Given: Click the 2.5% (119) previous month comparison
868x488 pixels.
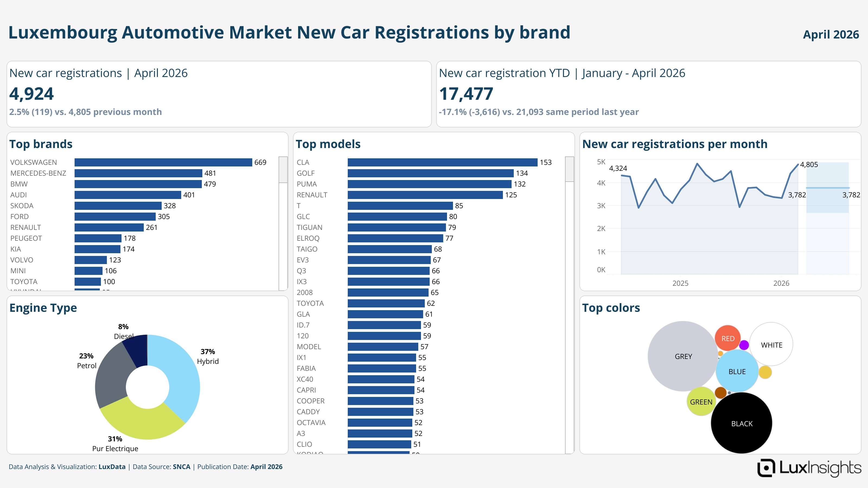Looking at the screenshot, I should 86,112.
